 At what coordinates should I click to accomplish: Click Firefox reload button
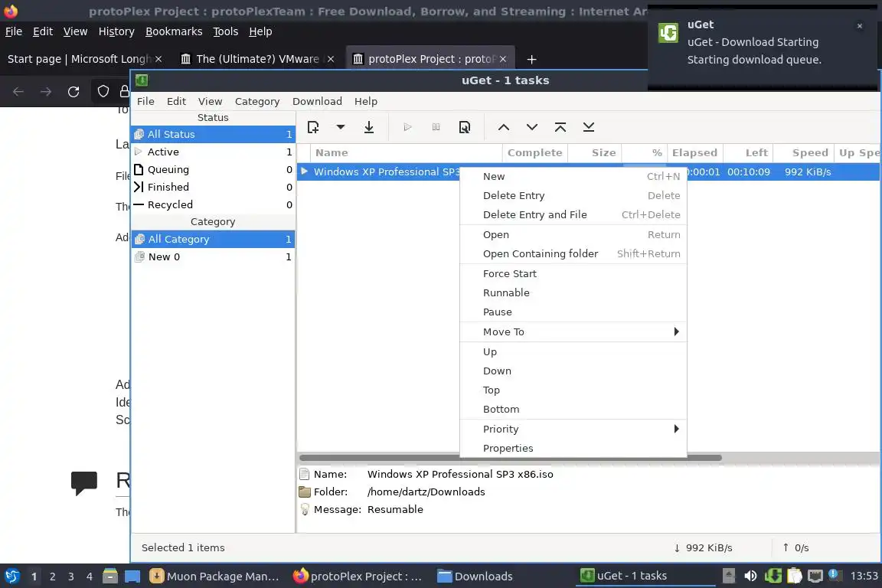coord(73,92)
